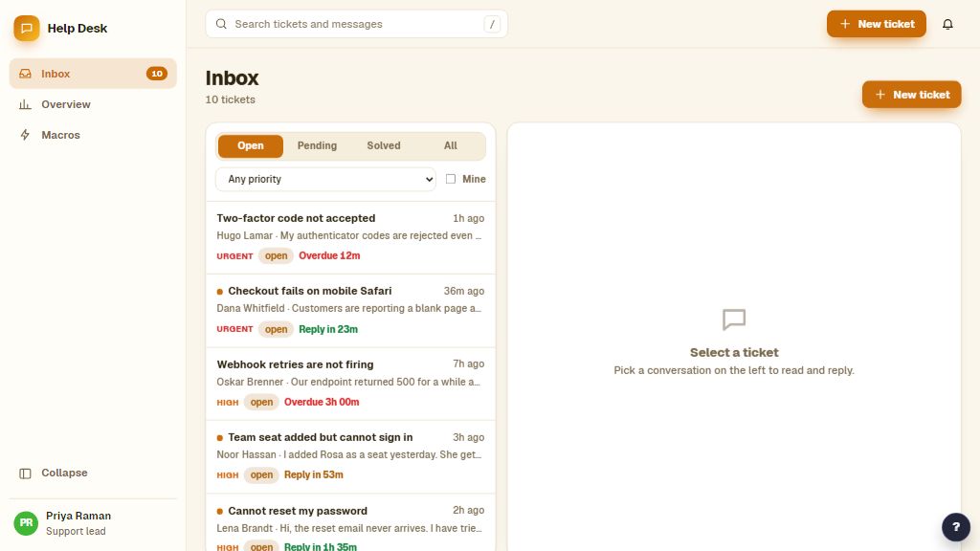Viewport: 980px width, 551px height.
Task: Click the help question mark button
Action: (x=956, y=527)
